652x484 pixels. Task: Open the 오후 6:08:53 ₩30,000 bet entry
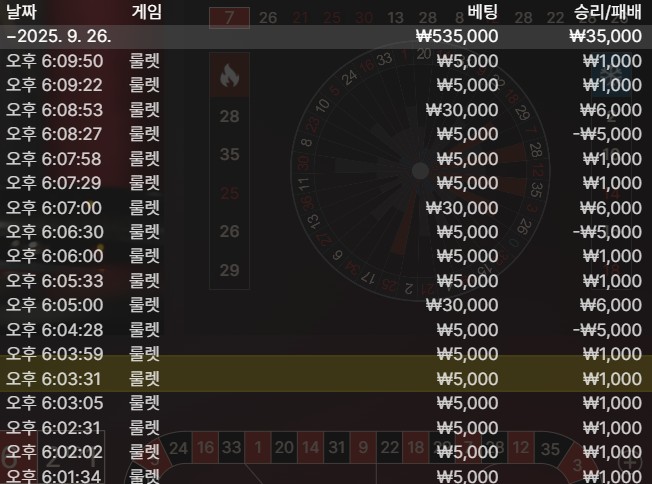click(326, 110)
